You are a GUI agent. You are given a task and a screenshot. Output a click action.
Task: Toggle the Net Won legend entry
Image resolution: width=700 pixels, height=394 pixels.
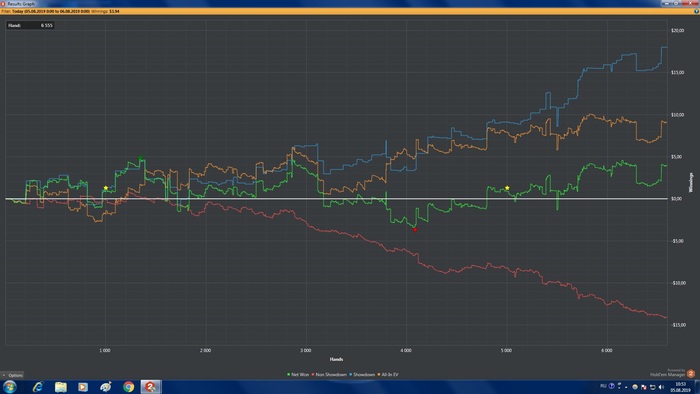[298, 374]
